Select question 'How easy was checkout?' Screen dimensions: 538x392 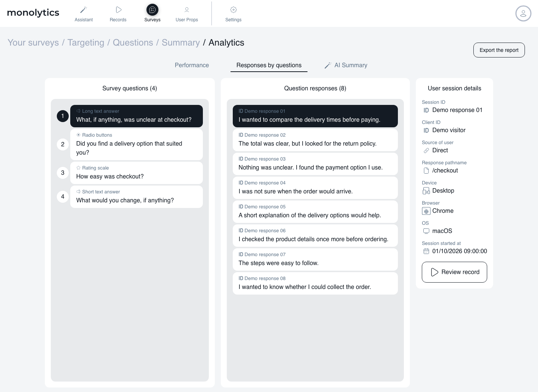(136, 173)
